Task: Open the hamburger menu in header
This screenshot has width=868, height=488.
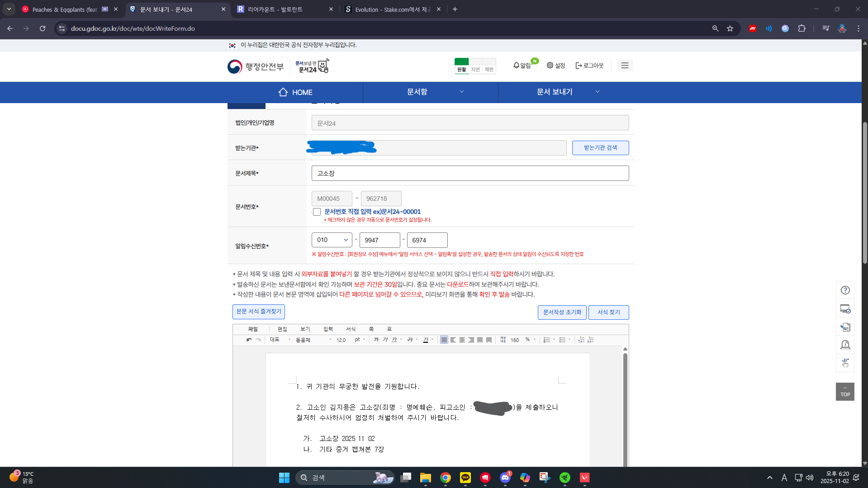Action: 625,66
